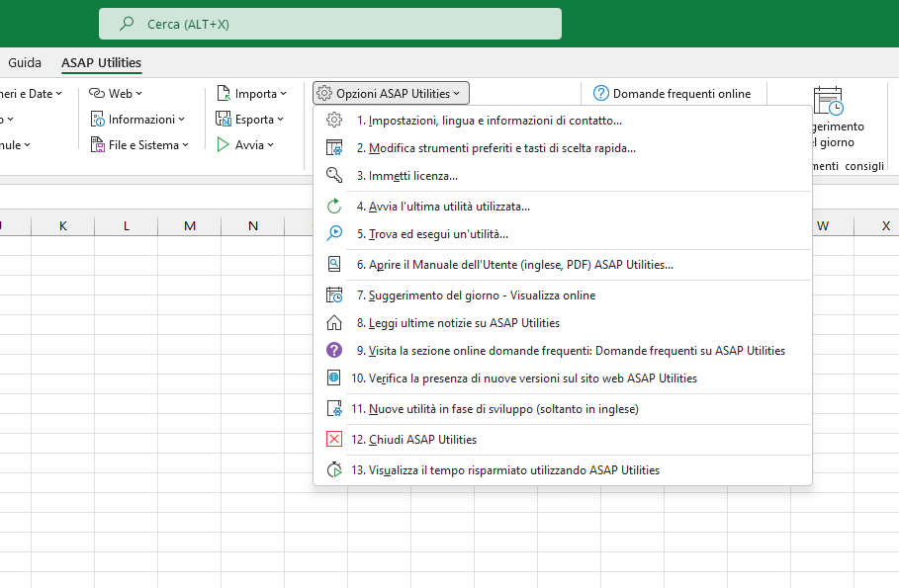
Task: Click the purple question mark icon in menu
Action: click(x=334, y=350)
